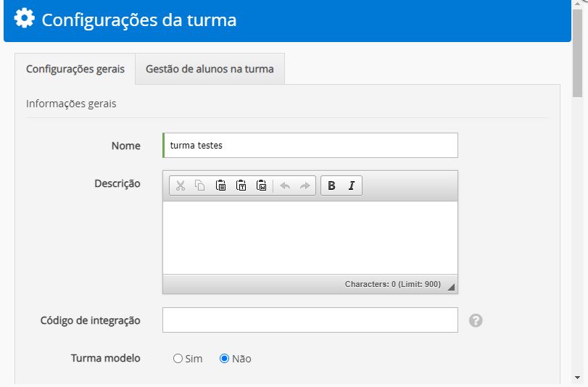This screenshot has height=387, width=588.
Task: Select Não for Turma modelo
Action: [225, 359]
